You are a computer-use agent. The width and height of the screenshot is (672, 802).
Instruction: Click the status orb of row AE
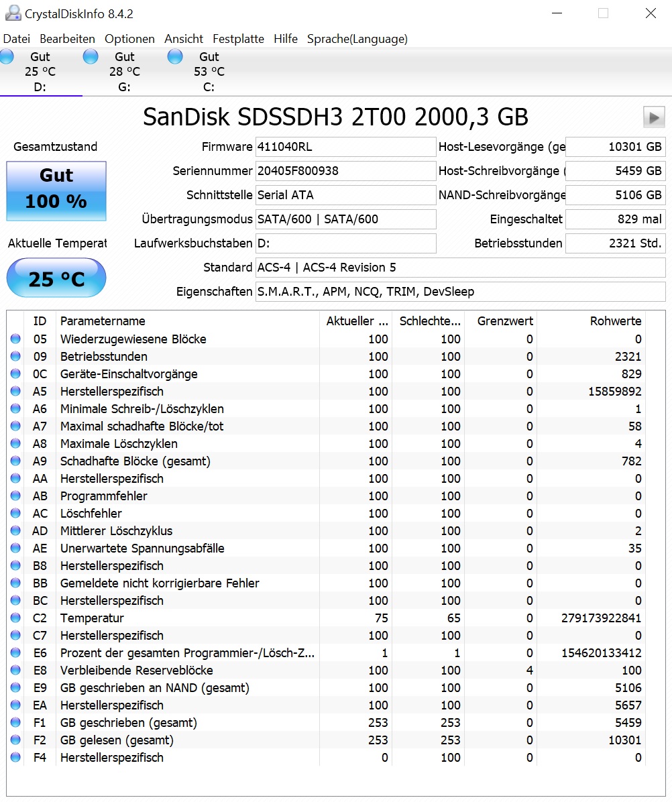click(16, 548)
